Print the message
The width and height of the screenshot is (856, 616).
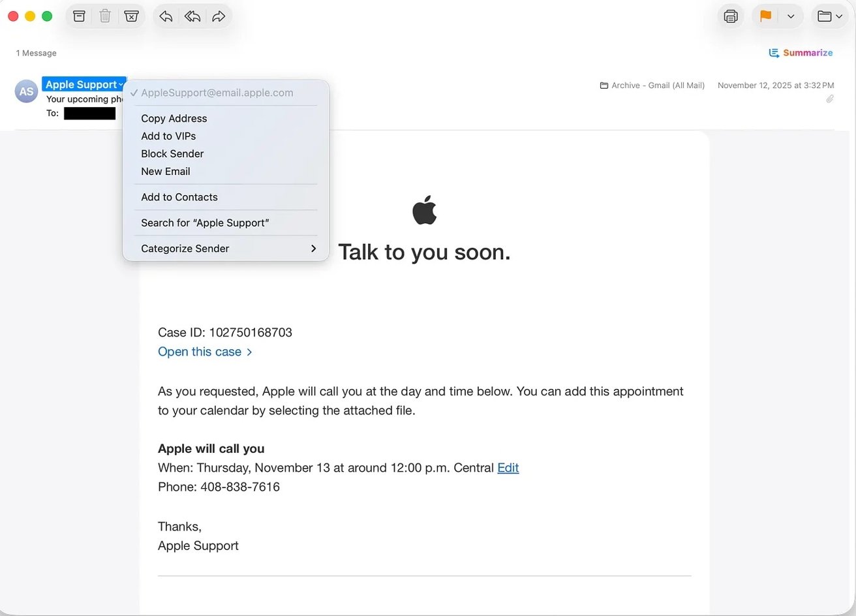pos(730,16)
